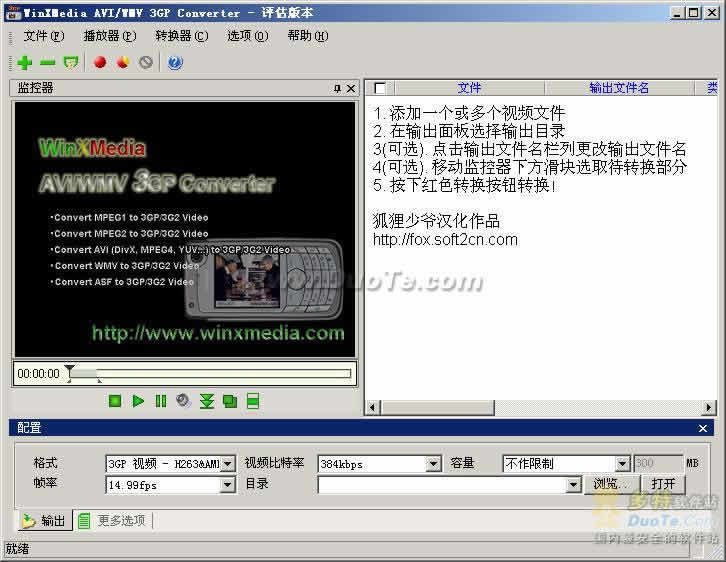Click the http://fox.soft2cn.com text

tap(445, 239)
